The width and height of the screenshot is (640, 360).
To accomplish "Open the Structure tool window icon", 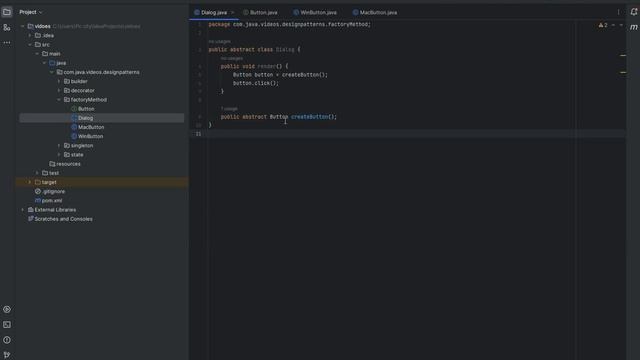I will pyautogui.click(x=7, y=27).
